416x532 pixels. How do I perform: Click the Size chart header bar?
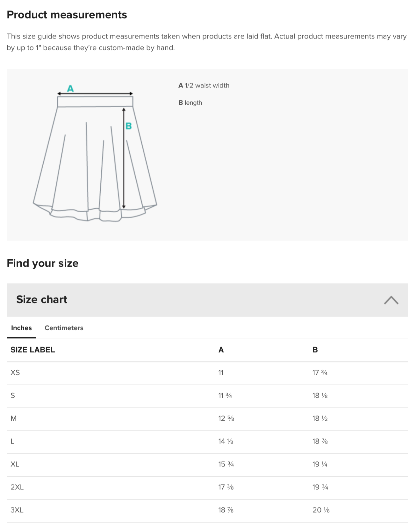[x=207, y=300]
